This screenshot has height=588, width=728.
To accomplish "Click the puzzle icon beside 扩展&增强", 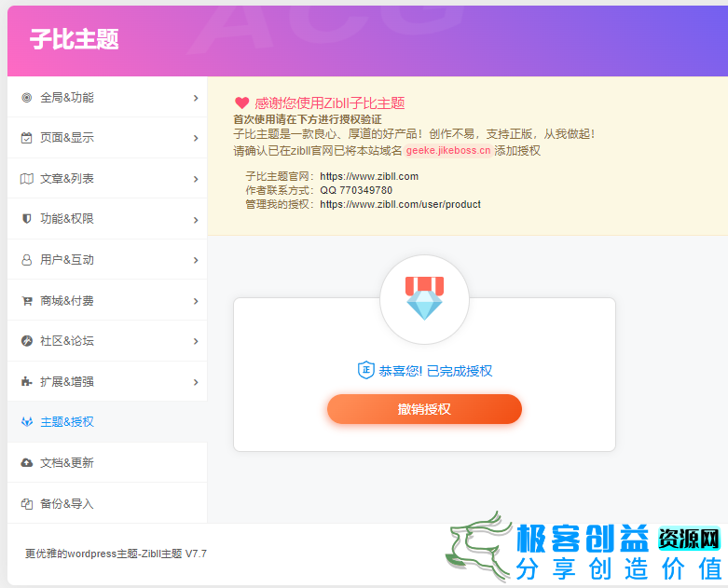I will pyautogui.click(x=27, y=382).
